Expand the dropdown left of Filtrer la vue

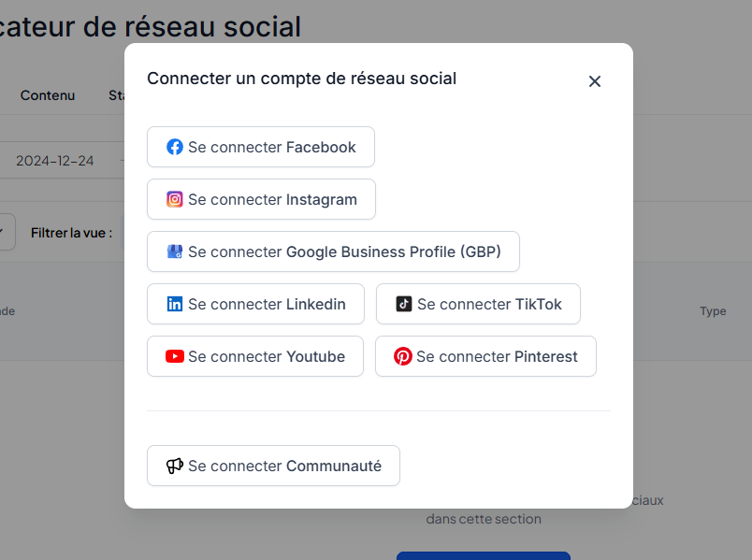click(x=7, y=232)
